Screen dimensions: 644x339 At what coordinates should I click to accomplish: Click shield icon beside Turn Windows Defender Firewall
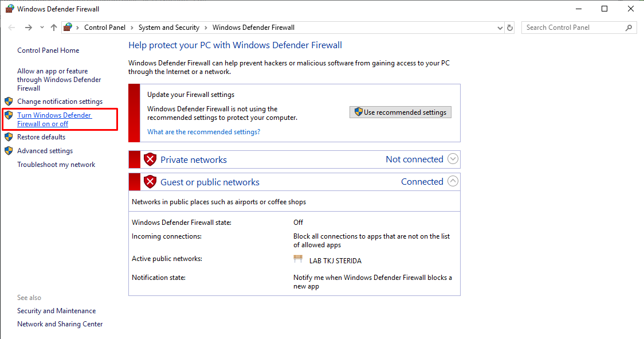(x=9, y=115)
